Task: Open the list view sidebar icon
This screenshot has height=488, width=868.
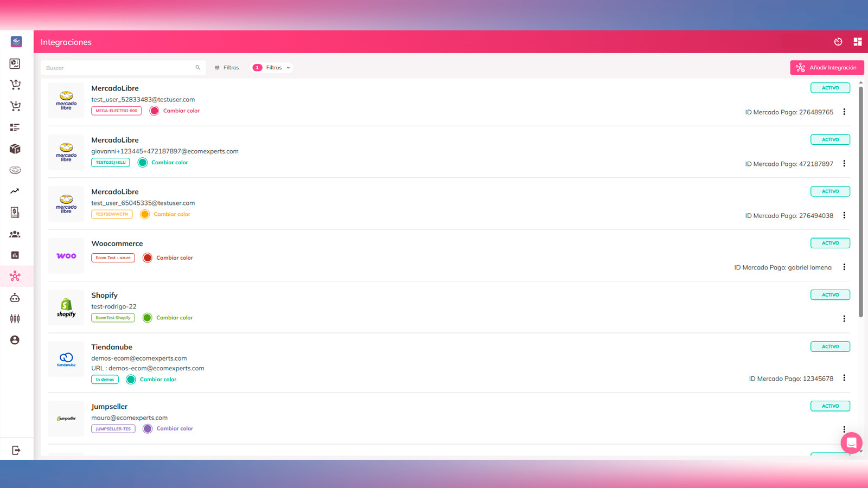Action: (x=15, y=127)
